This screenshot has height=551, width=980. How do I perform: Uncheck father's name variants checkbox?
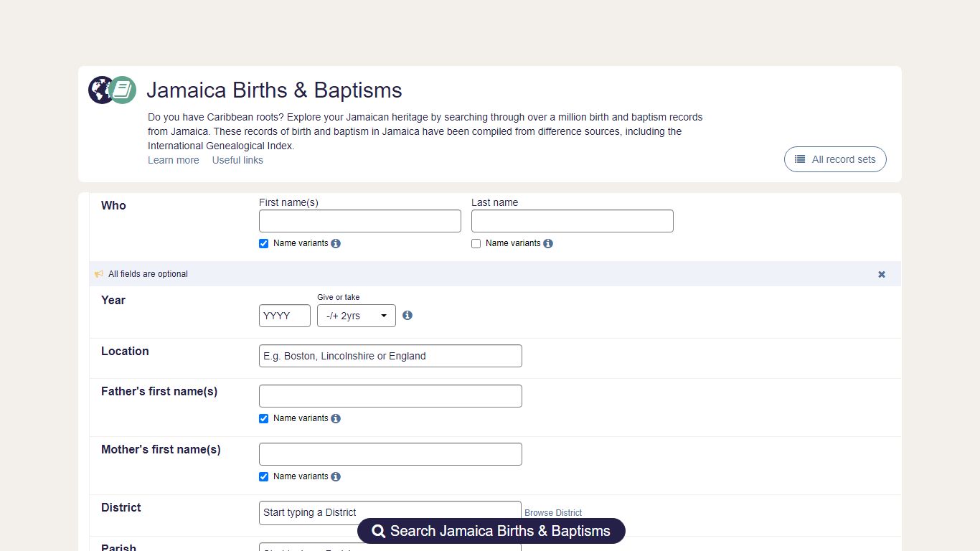coord(264,419)
